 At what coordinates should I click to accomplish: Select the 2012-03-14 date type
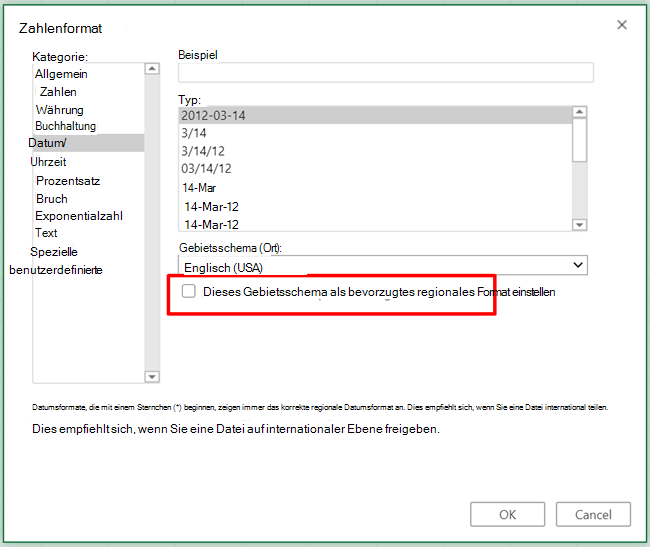coord(375,115)
